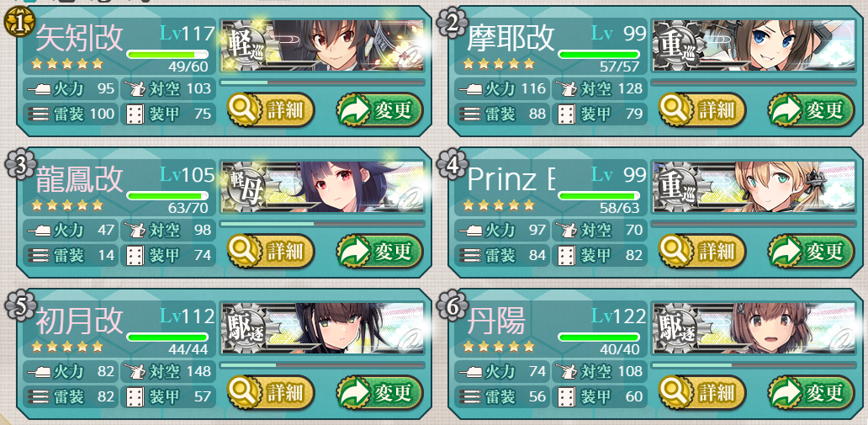Open 詳細 details for Prinz Eugen
Image resolution: width=868 pixels, height=425 pixels.
[702, 252]
